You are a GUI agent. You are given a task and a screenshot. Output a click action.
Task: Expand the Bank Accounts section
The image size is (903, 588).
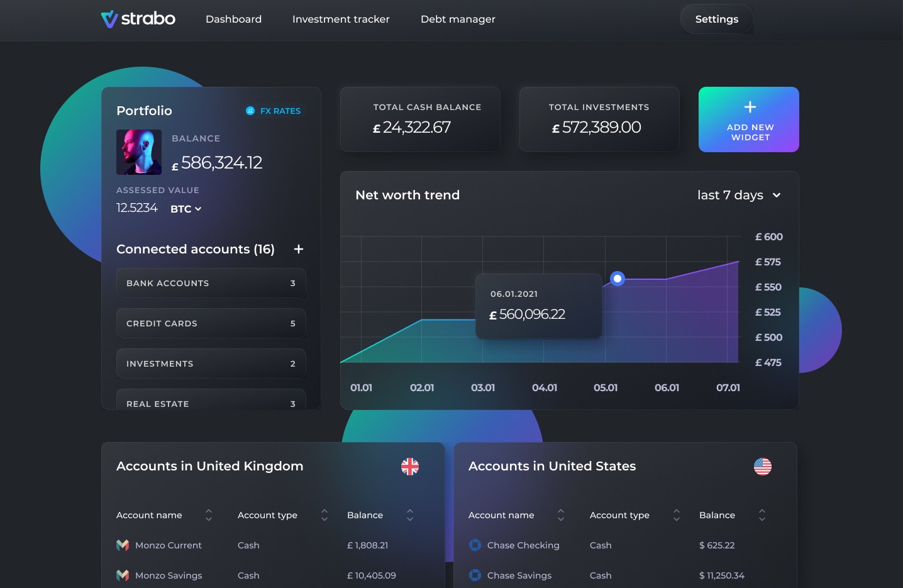[211, 283]
